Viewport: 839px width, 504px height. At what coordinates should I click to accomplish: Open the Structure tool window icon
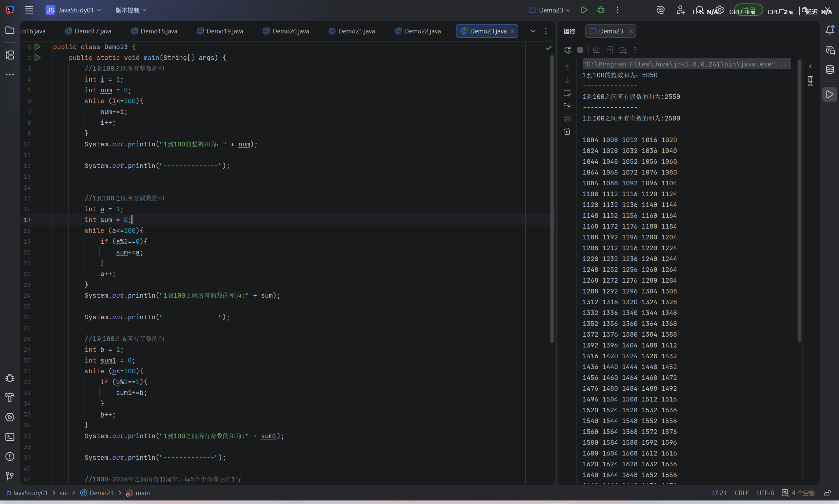tap(10, 55)
